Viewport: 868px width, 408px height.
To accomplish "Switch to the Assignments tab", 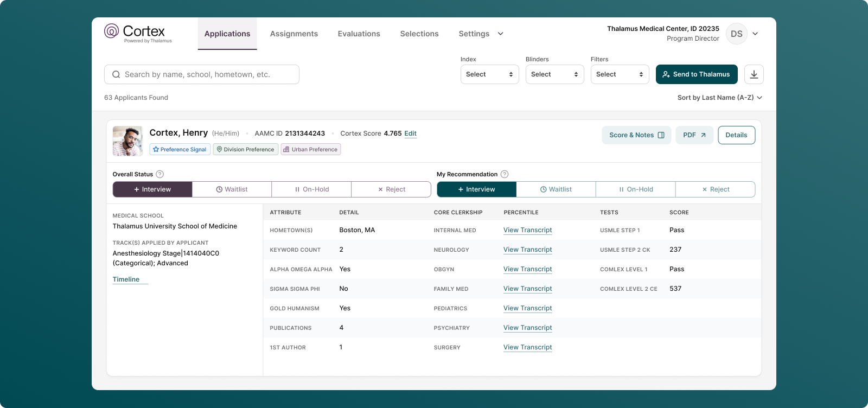I will pos(294,34).
